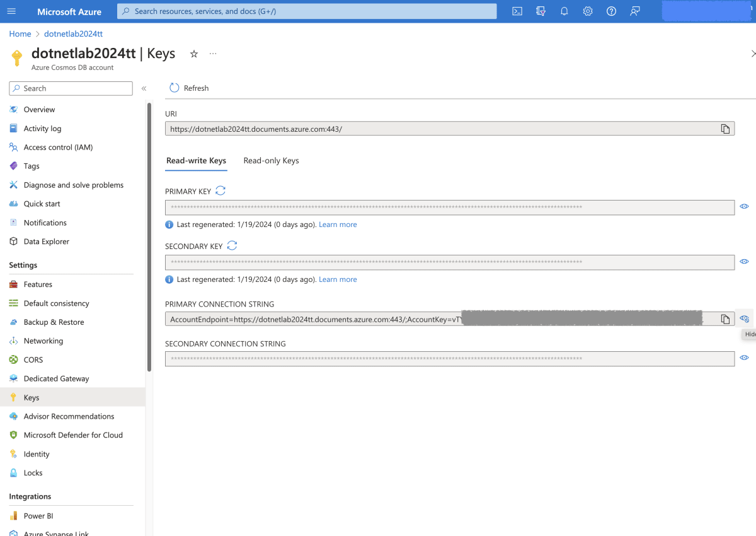The image size is (756, 536).
Task: Click the Refresh toolbar button
Action: click(189, 88)
